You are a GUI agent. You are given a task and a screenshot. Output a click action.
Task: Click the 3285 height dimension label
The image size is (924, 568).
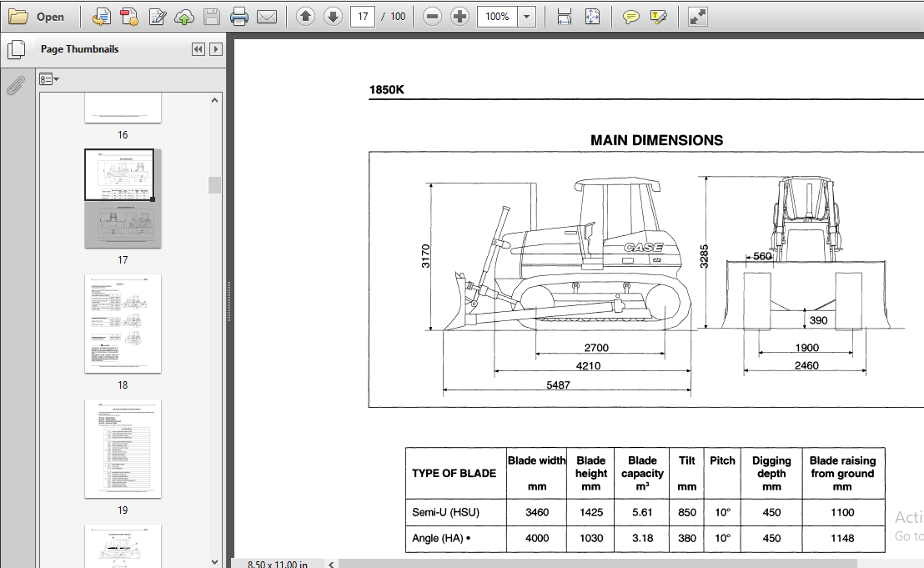(704, 256)
